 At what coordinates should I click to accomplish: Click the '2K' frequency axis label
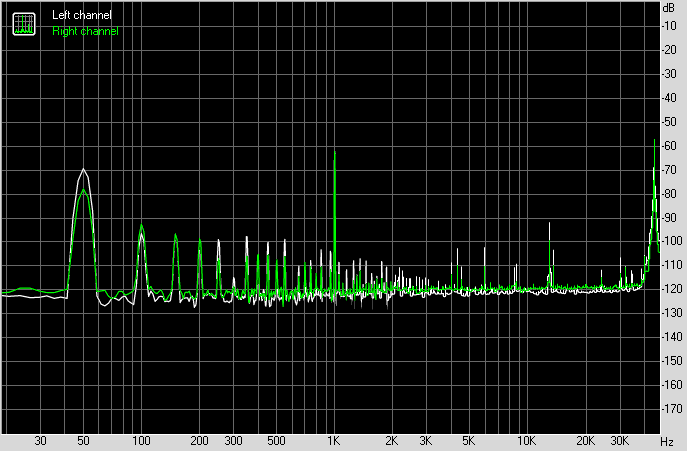[x=392, y=440]
